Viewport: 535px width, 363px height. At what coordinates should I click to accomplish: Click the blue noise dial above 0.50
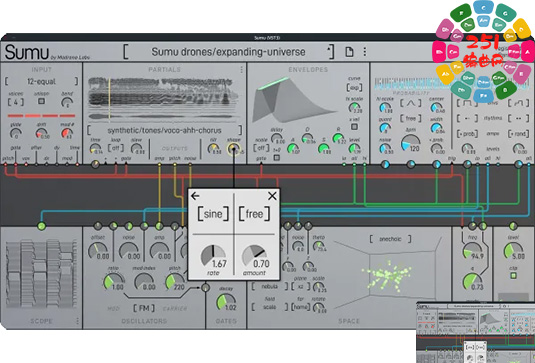click(385, 148)
